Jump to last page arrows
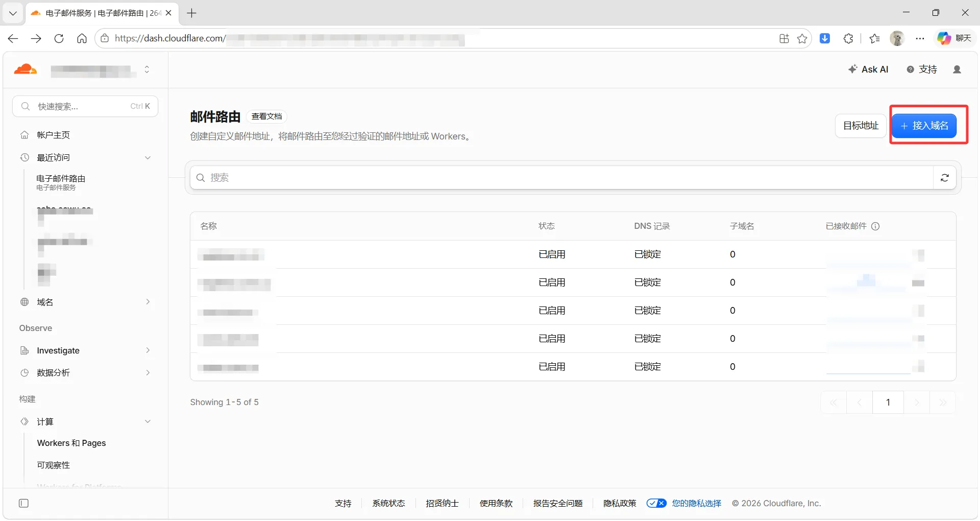This screenshot has width=980, height=521. 943,402
